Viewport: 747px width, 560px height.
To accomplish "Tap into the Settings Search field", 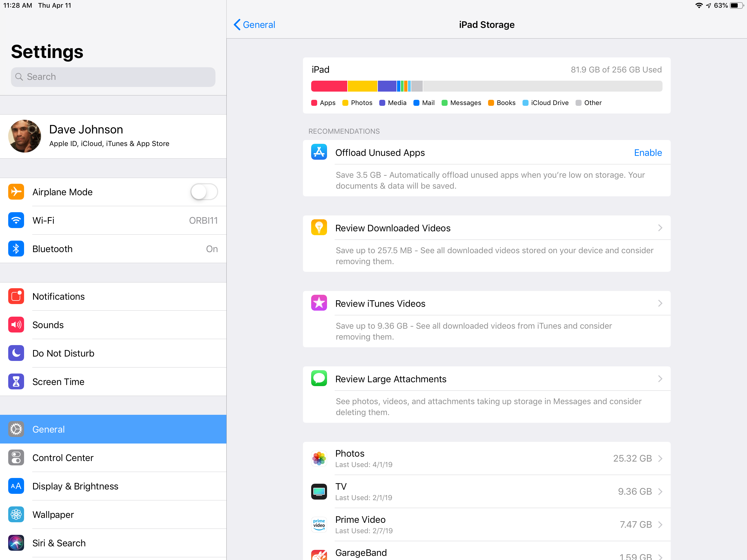I will click(113, 77).
